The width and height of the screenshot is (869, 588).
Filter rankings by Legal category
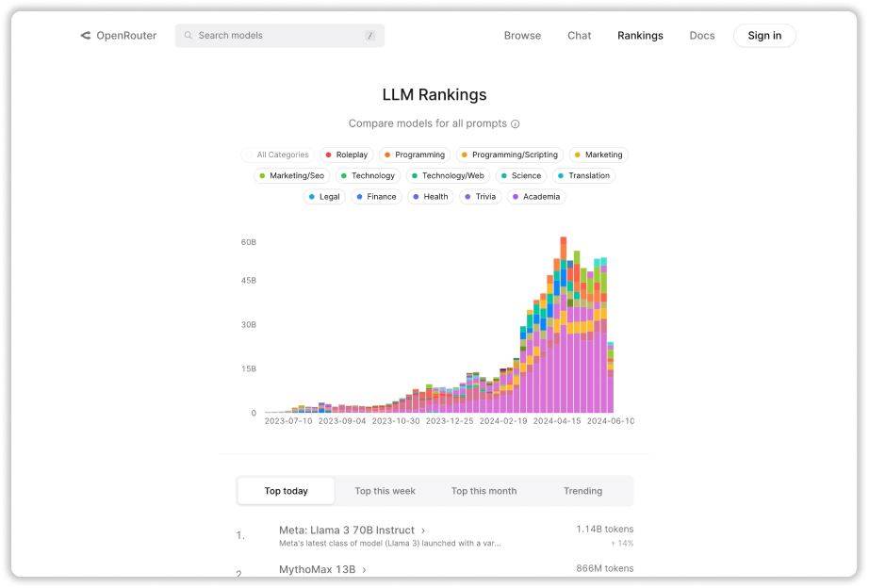pos(324,197)
